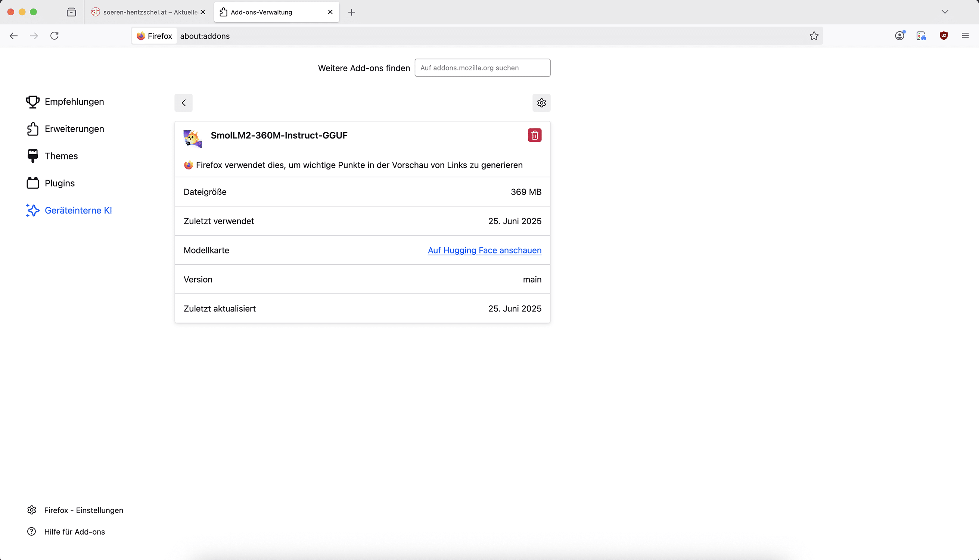List all tabs with the chevron

coord(945,12)
